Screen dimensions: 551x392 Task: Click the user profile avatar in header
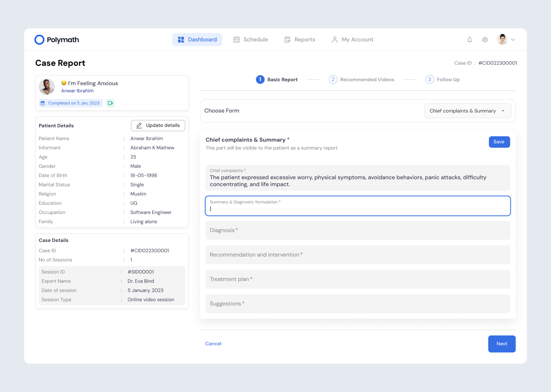[502, 39]
